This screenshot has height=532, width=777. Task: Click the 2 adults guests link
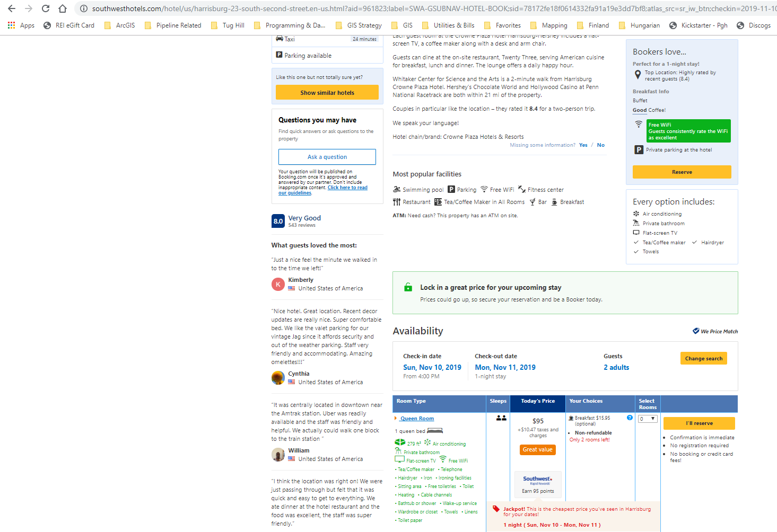point(616,367)
